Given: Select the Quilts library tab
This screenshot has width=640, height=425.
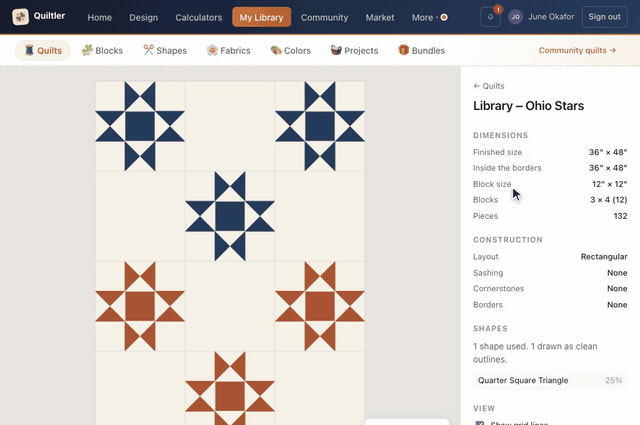Looking at the screenshot, I should (43, 50).
